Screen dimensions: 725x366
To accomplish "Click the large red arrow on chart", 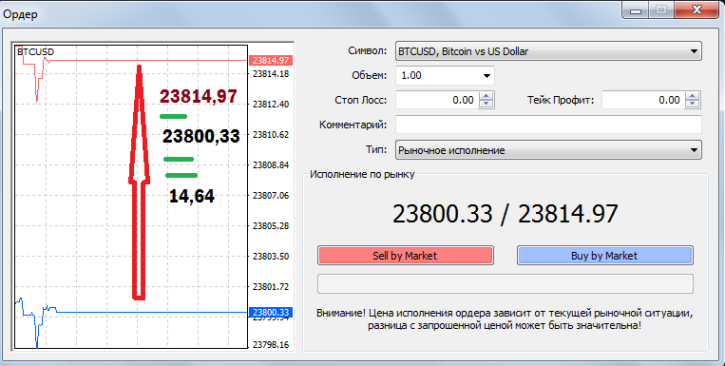I will [x=139, y=183].
